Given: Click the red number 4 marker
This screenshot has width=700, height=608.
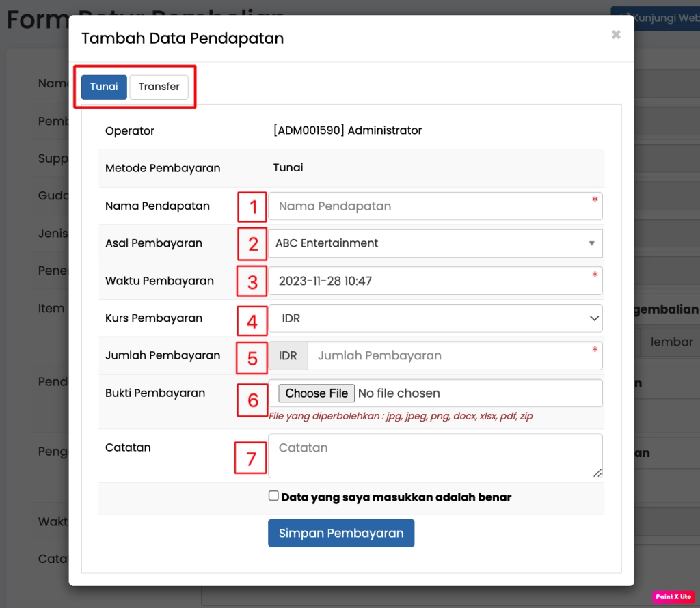Looking at the screenshot, I should point(253,320).
